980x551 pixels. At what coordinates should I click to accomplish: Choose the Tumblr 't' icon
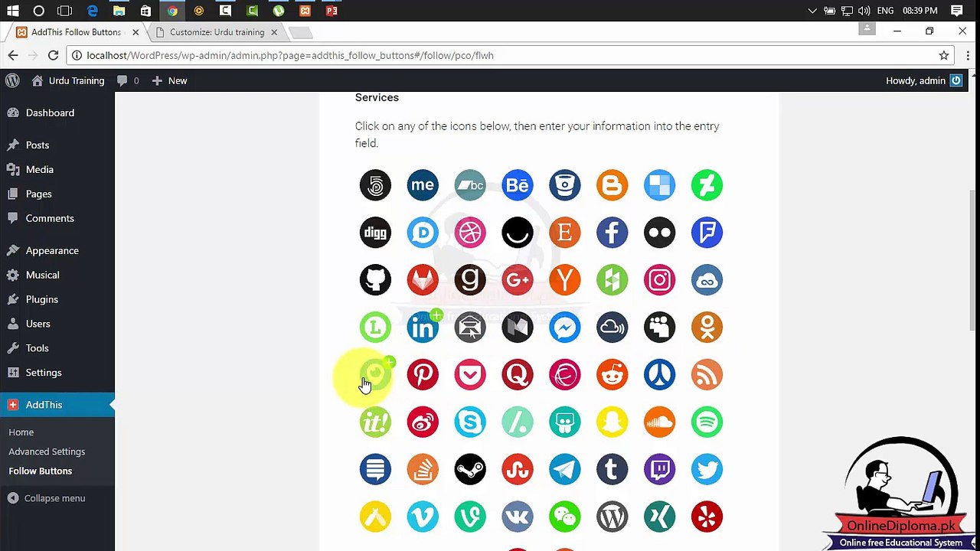click(x=612, y=470)
